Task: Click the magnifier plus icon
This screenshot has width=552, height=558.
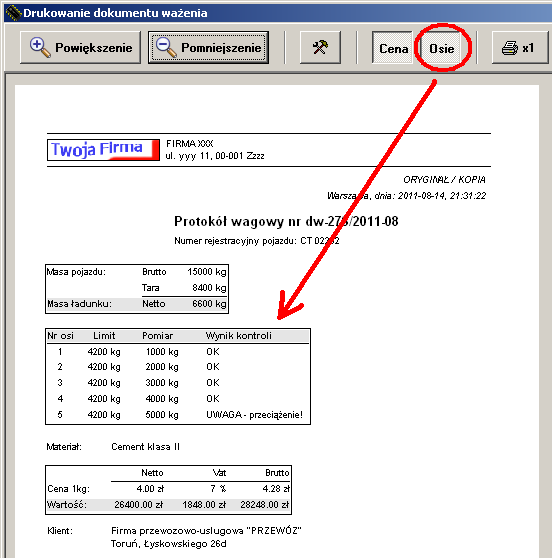Action: tap(40, 47)
